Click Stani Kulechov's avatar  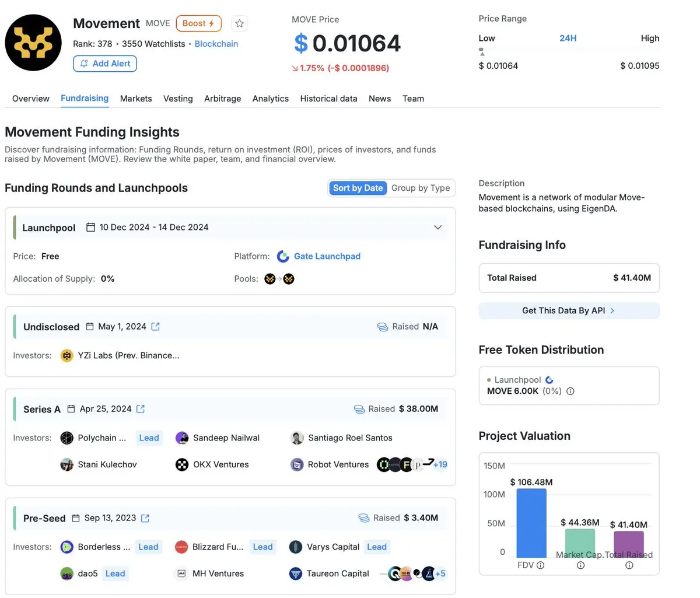click(66, 465)
